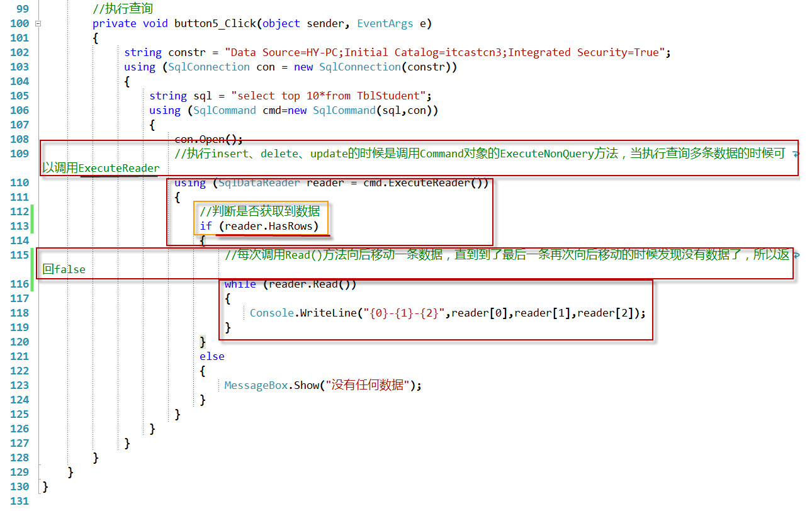Screen dimensions: 812x511
Task: Click the "Show" method on line 123
Action: 307,385
